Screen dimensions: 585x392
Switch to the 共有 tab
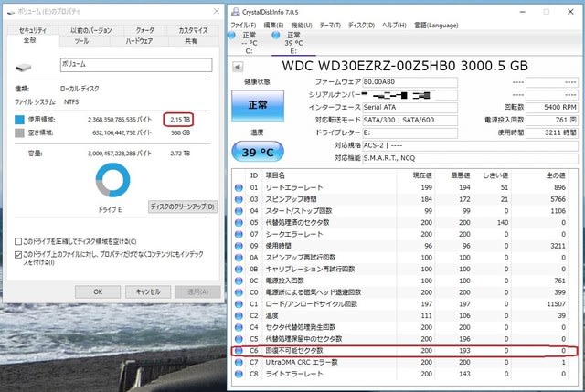click(191, 41)
